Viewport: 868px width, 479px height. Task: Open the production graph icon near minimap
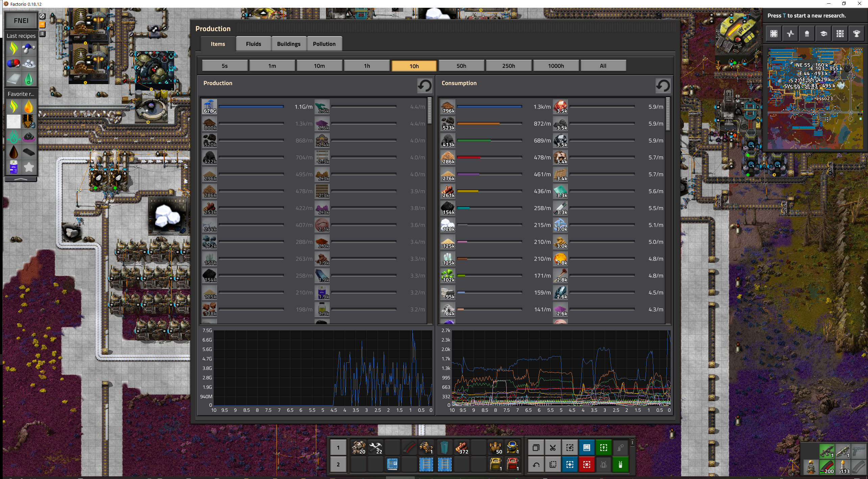click(x=790, y=34)
